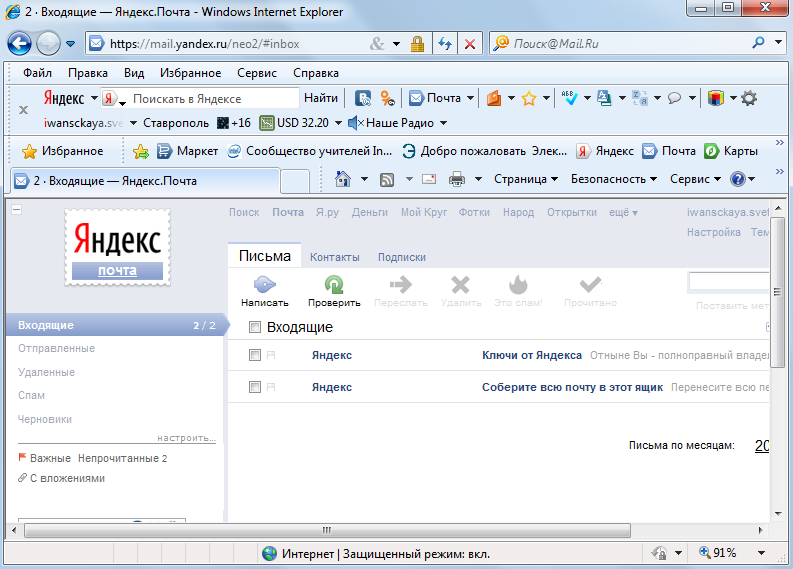Click the Home page house icon
Screen dimensions: 793x569
click(x=343, y=179)
